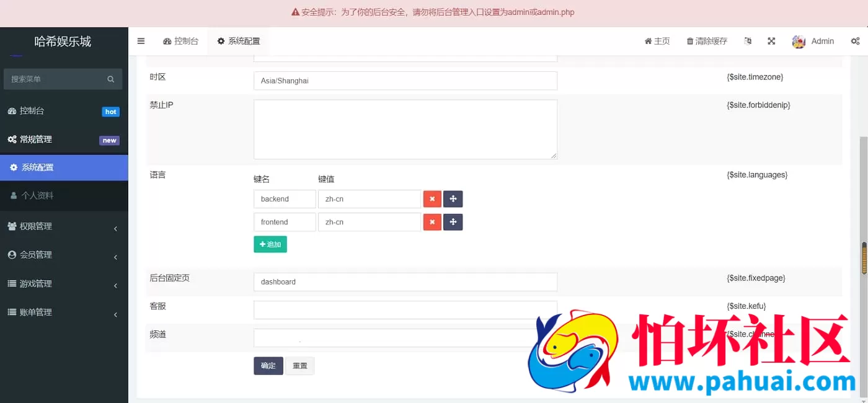Click the search magnifier in sidebar search box
The height and width of the screenshot is (403, 868).
click(110, 79)
